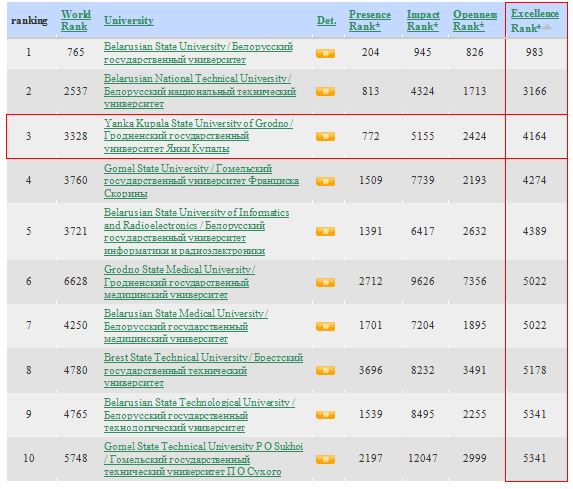This screenshot has width=573, height=489.
Task: Open Gomel State Technical University P O Sukhoi link
Action: tap(203, 459)
